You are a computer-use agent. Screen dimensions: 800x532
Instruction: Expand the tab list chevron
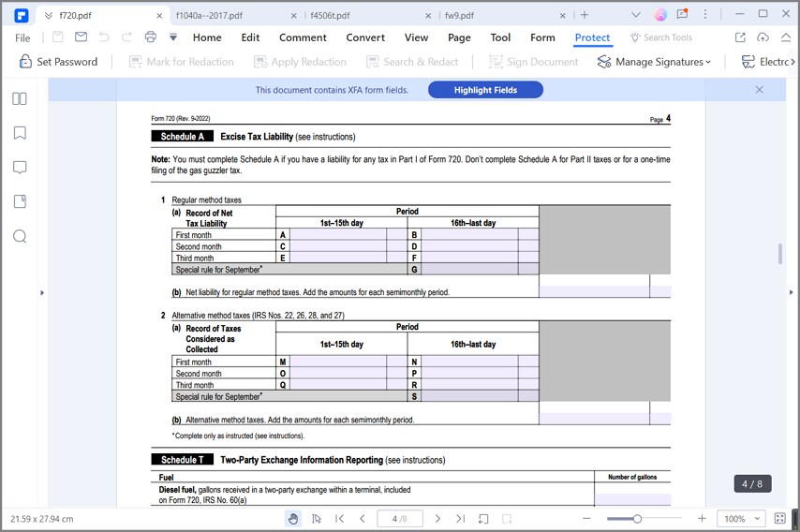click(x=636, y=15)
